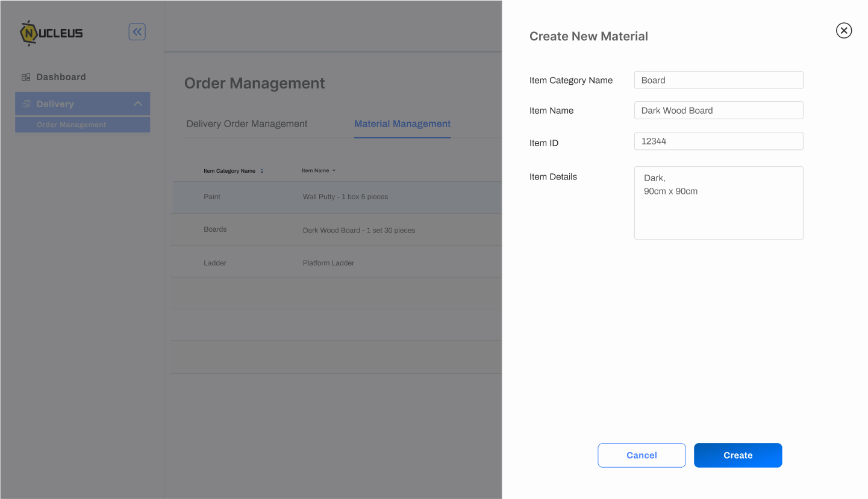Open Dashboard in sidebar
The width and height of the screenshot is (868, 499).
[61, 77]
